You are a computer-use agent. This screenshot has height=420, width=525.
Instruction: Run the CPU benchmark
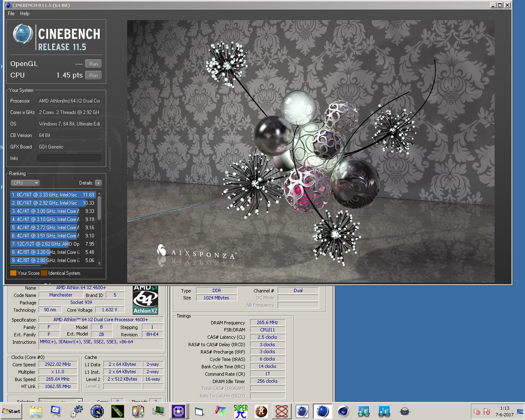(x=94, y=75)
